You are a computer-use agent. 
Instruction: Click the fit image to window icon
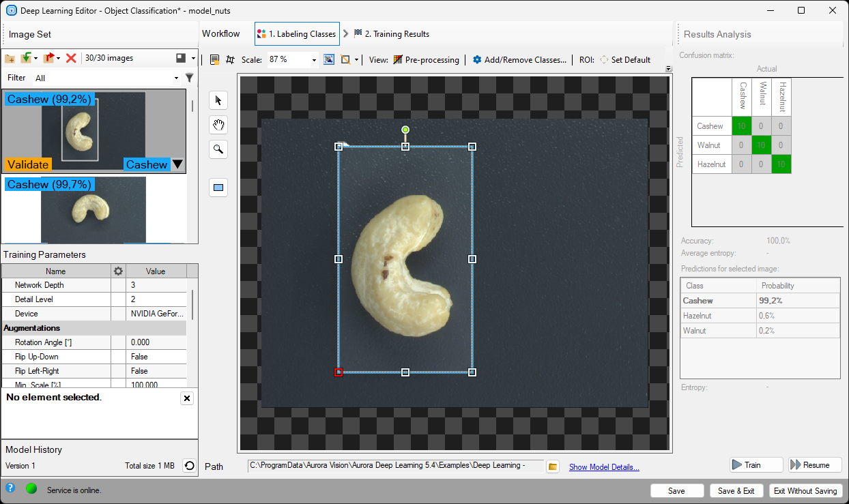click(329, 60)
